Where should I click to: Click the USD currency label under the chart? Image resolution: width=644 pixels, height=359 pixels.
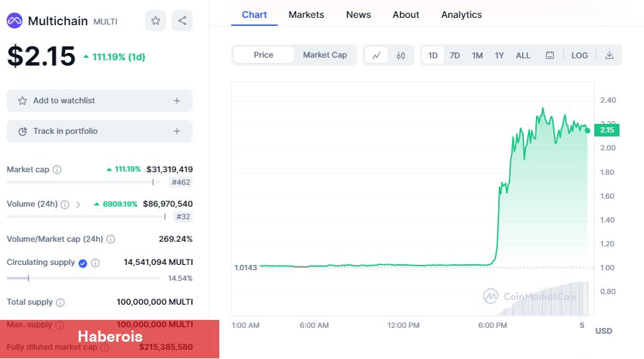(x=604, y=331)
